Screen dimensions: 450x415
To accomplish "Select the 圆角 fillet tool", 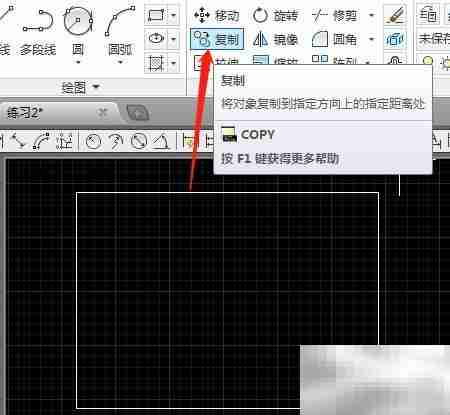I will (335, 40).
